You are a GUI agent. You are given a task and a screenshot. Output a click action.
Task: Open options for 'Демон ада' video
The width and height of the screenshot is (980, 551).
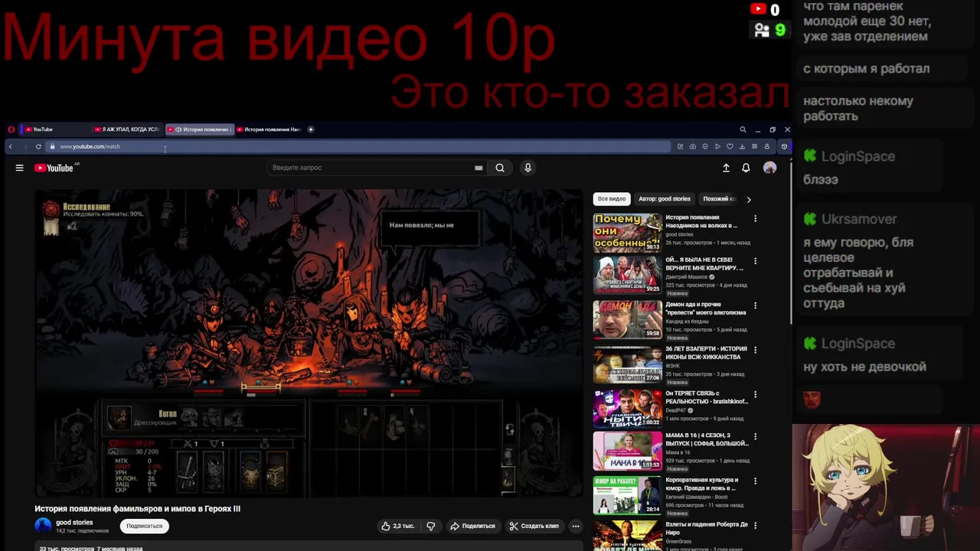[x=755, y=305]
